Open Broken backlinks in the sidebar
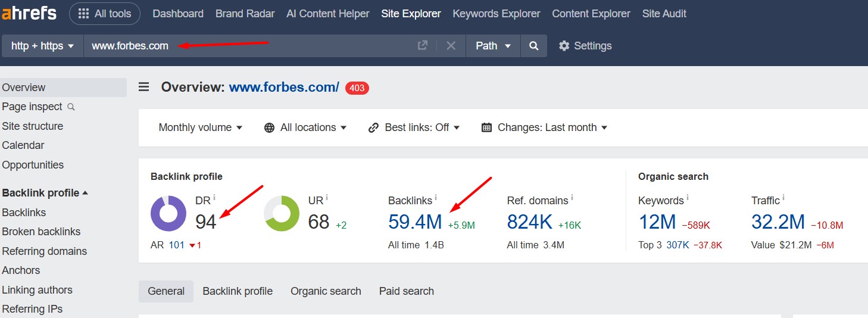The image size is (868, 318). [41, 232]
